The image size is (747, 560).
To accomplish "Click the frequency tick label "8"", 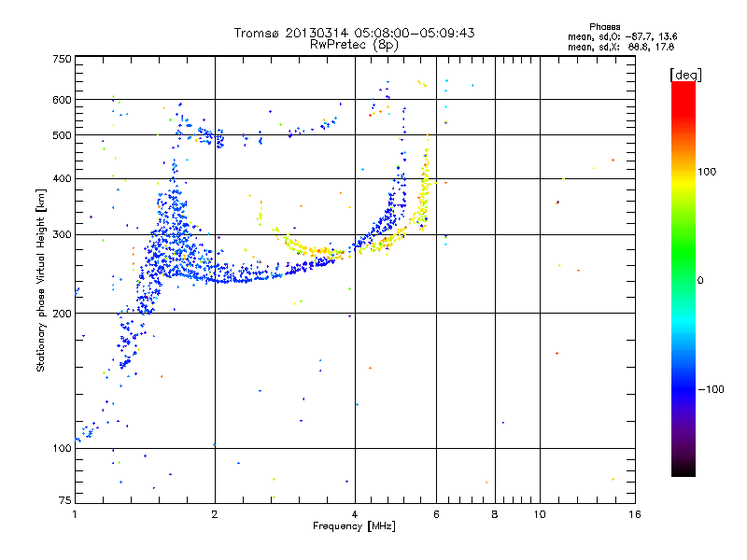I will (495, 514).
